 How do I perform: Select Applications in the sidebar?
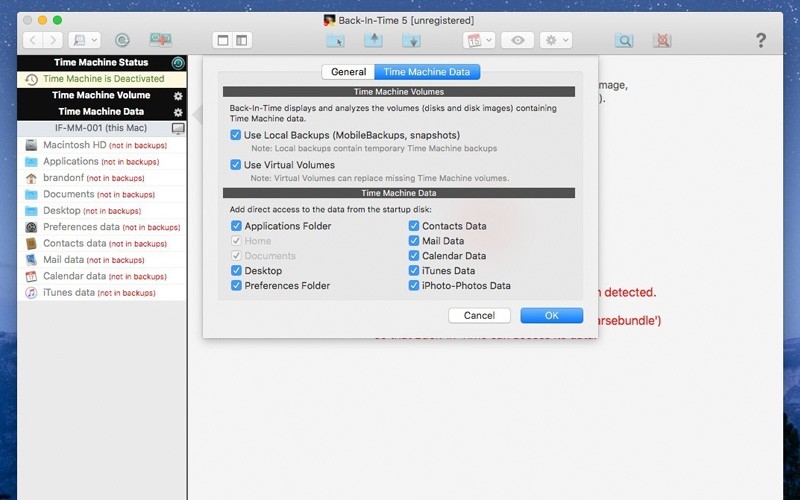tap(102, 161)
